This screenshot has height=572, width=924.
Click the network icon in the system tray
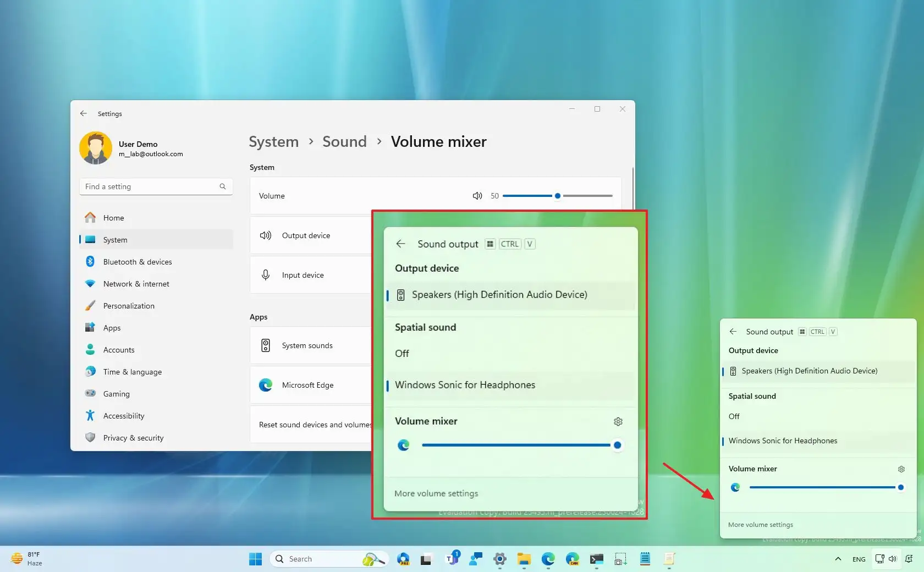(880, 559)
